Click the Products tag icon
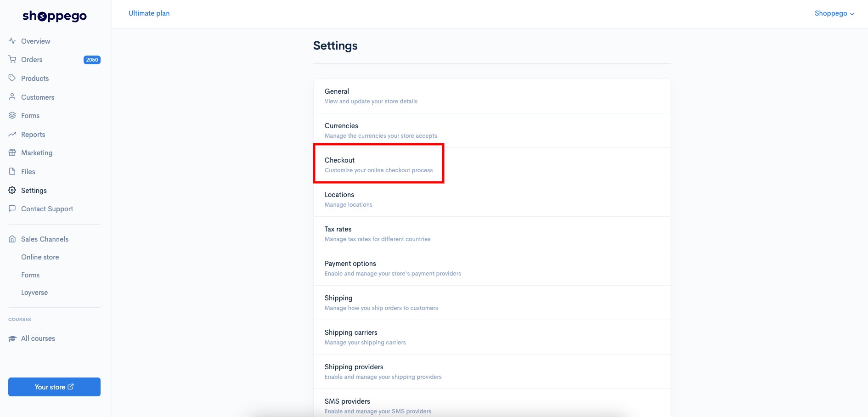868x417 pixels. 12,78
